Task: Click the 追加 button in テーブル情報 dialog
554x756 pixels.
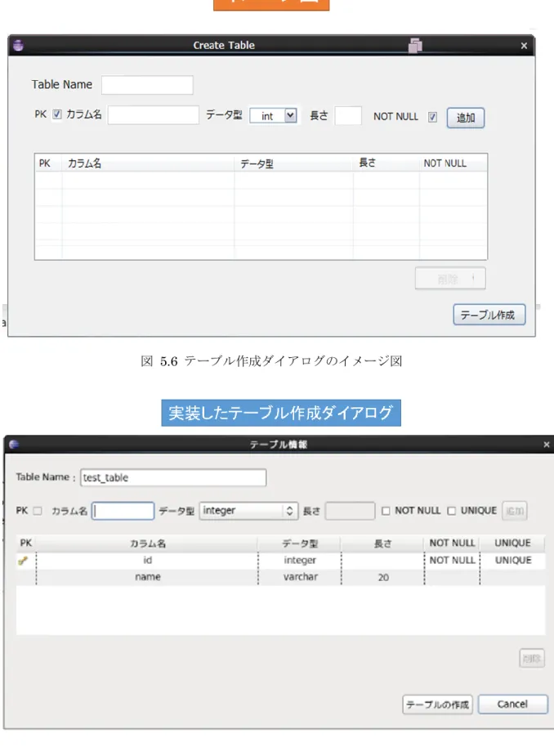Action: pyautogui.click(x=515, y=511)
